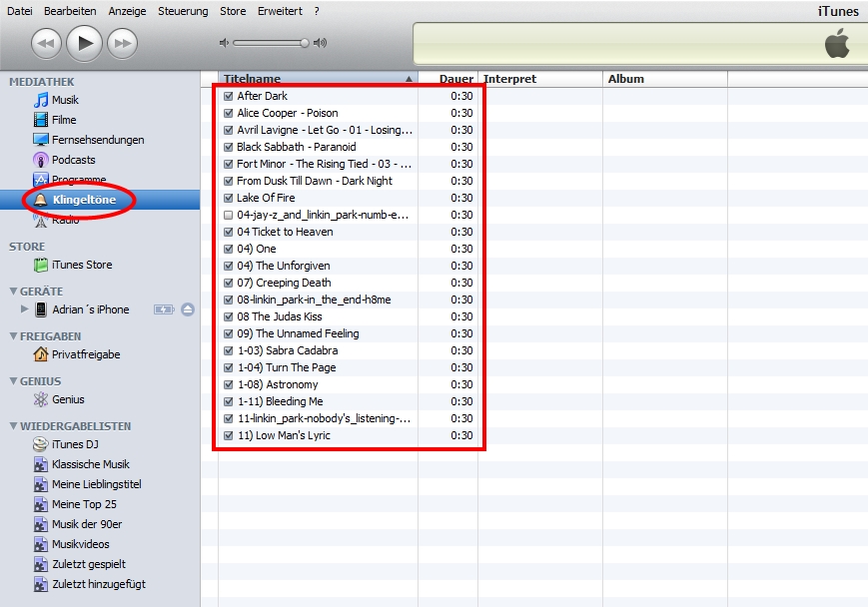
Task: Open Musik der 90er playlist icon
Action: (40, 524)
